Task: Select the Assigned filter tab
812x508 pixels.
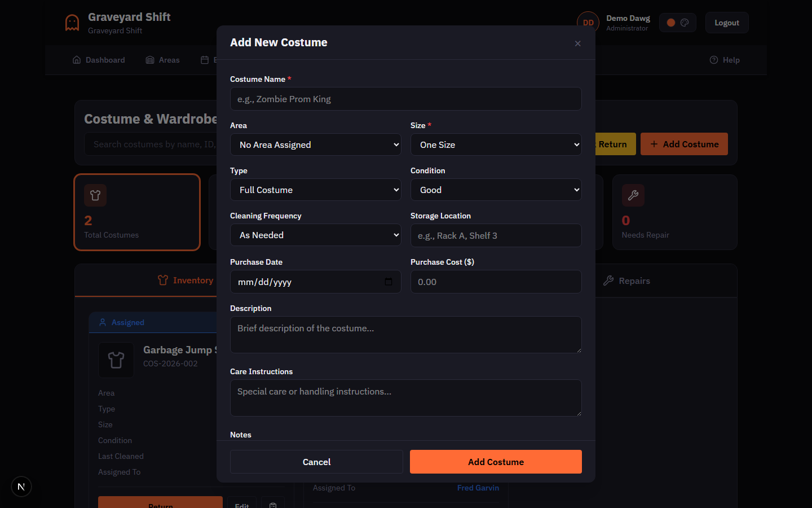Action: pyautogui.click(x=121, y=322)
